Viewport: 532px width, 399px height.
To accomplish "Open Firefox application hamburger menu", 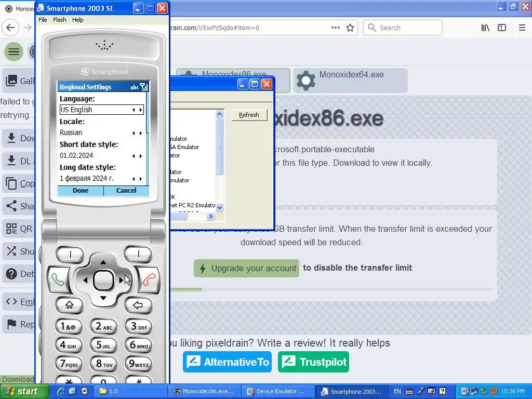I will click(x=522, y=28).
